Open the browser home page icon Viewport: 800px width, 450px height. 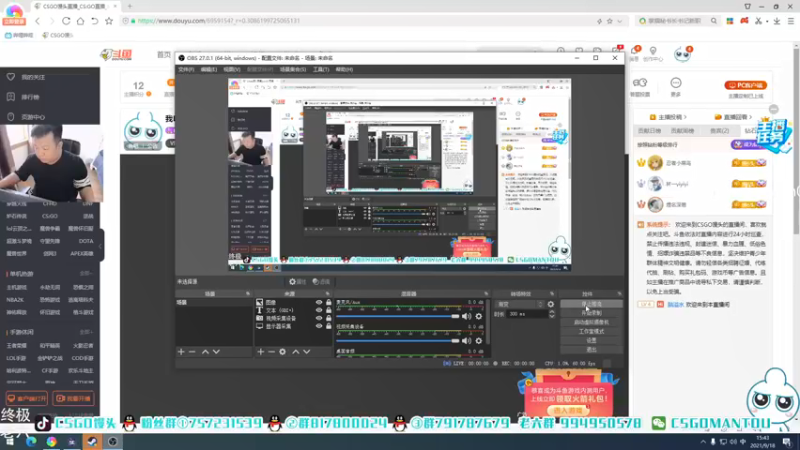(80, 21)
